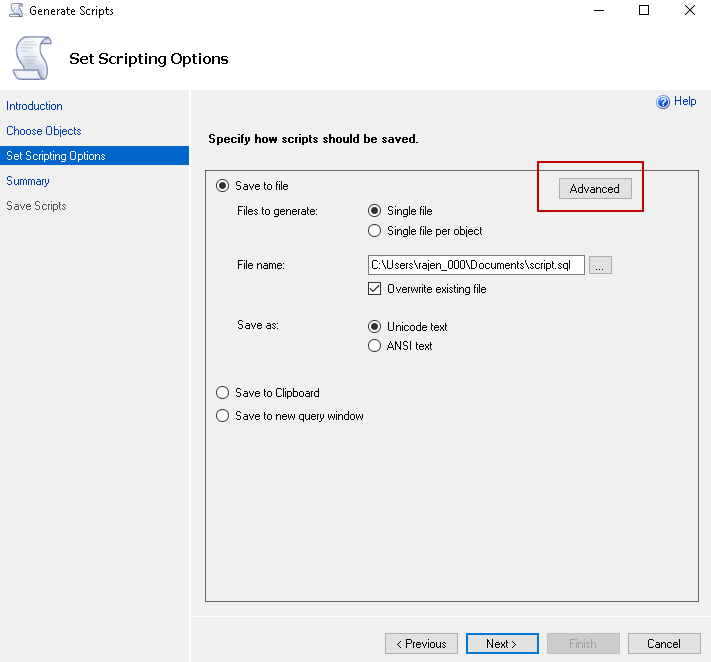
Task: Select ANSI text encoding
Action: (x=375, y=346)
